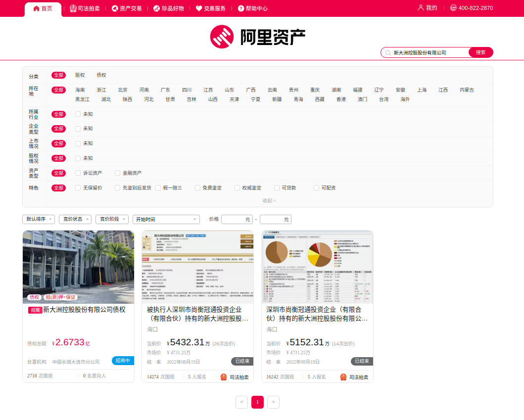524x420 pixels.
Task: Click the heart icon for 交易服务
Action: coord(199,8)
